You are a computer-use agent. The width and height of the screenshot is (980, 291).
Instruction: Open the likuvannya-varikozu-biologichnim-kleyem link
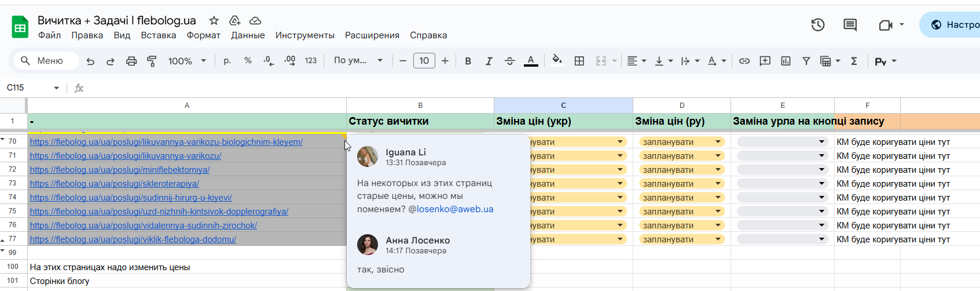[166, 142]
